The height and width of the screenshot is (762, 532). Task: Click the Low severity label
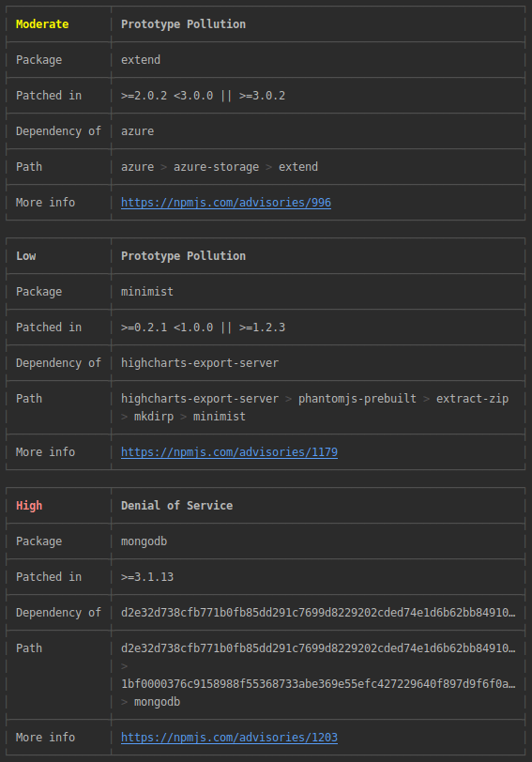pos(26,256)
